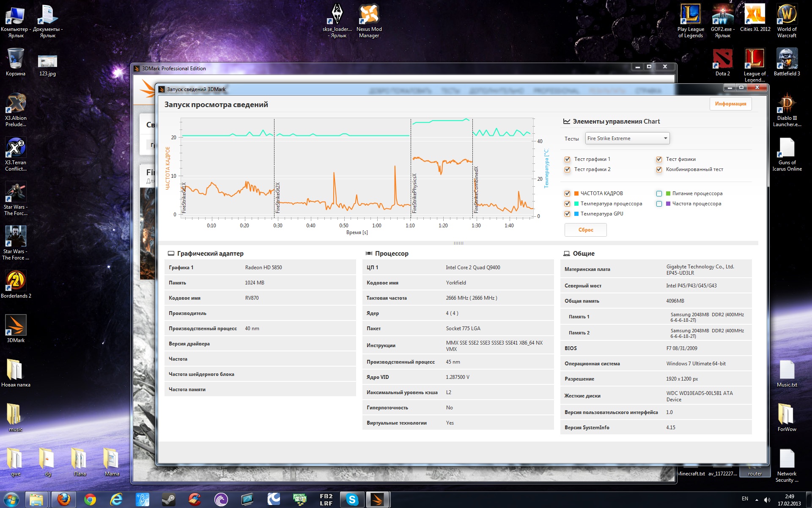Click purple Частота процессора color swatch
812x508 pixels.
coord(668,204)
